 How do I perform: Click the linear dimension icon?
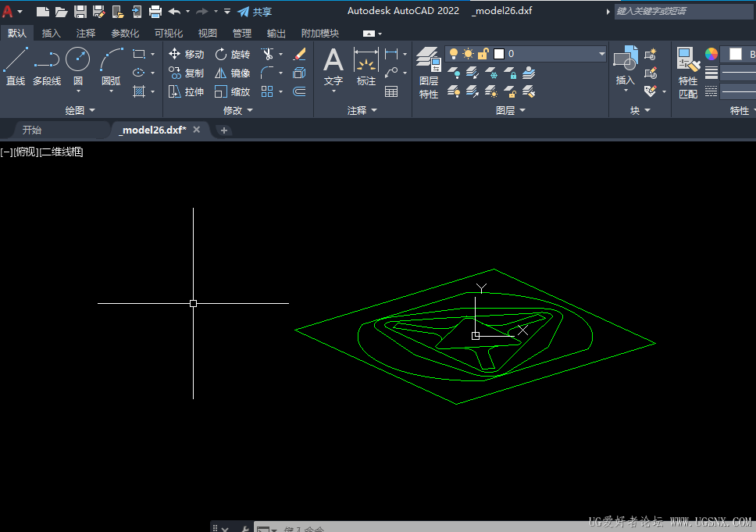[x=391, y=54]
